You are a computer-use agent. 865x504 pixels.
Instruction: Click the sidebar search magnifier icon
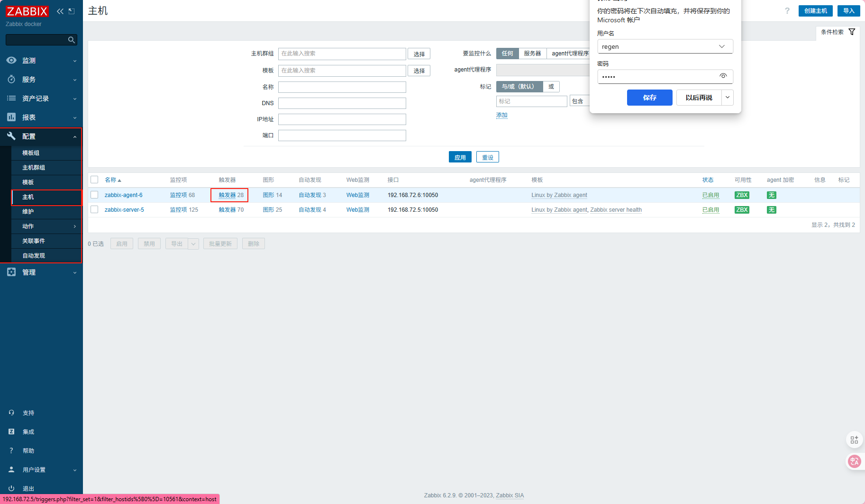click(72, 40)
